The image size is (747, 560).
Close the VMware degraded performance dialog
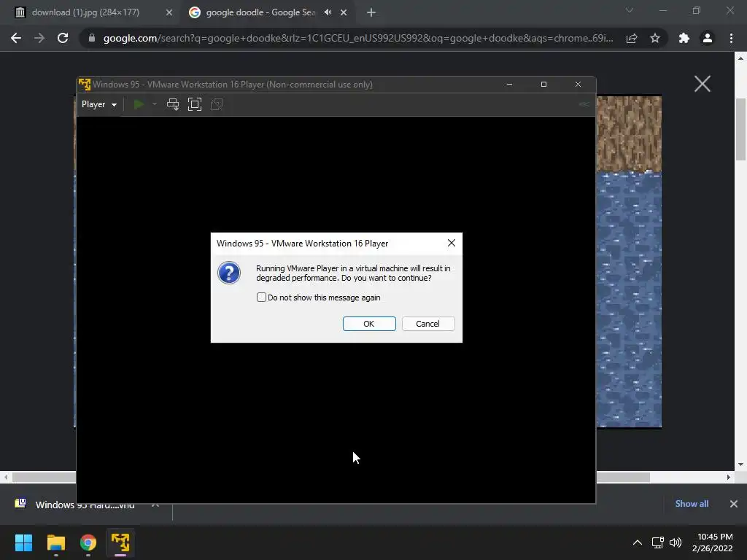(451, 244)
